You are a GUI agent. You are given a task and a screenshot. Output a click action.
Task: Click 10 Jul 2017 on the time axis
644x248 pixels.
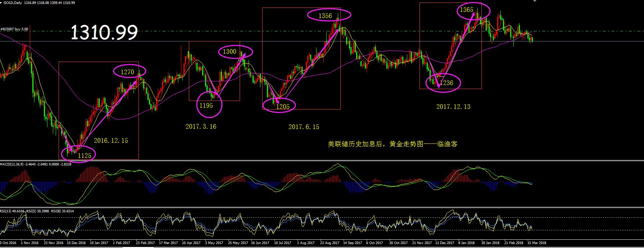pyautogui.click(x=283, y=243)
